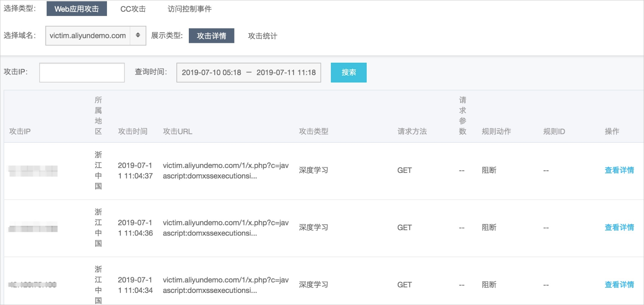Click the 攻击IP input field
This screenshot has width=644, height=305.
click(x=82, y=73)
